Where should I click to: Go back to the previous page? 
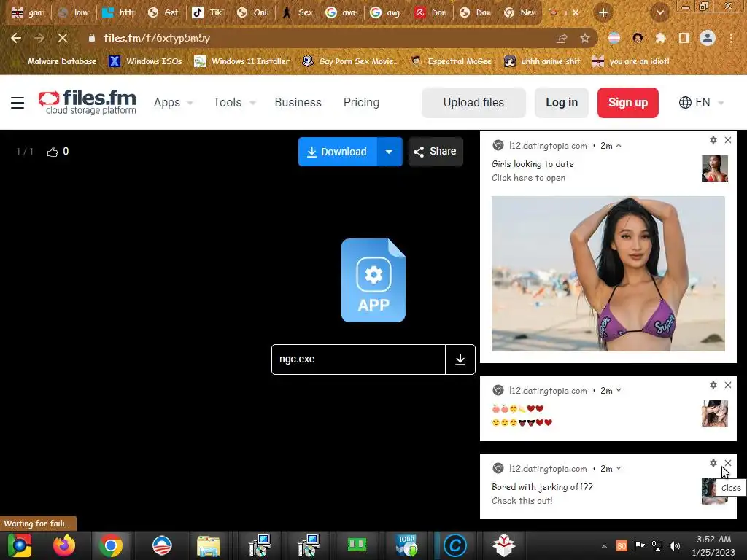click(x=16, y=38)
